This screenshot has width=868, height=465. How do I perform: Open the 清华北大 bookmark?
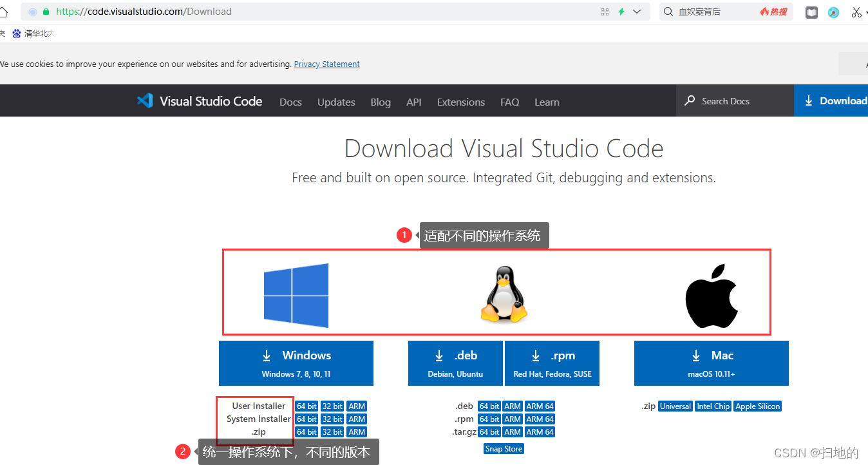33,33
